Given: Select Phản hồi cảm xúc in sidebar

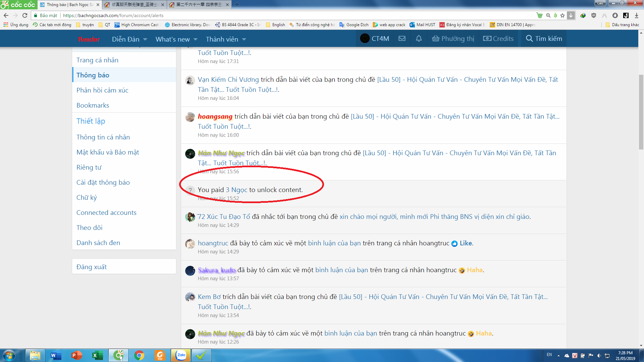Looking at the screenshot, I should [x=102, y=90].
